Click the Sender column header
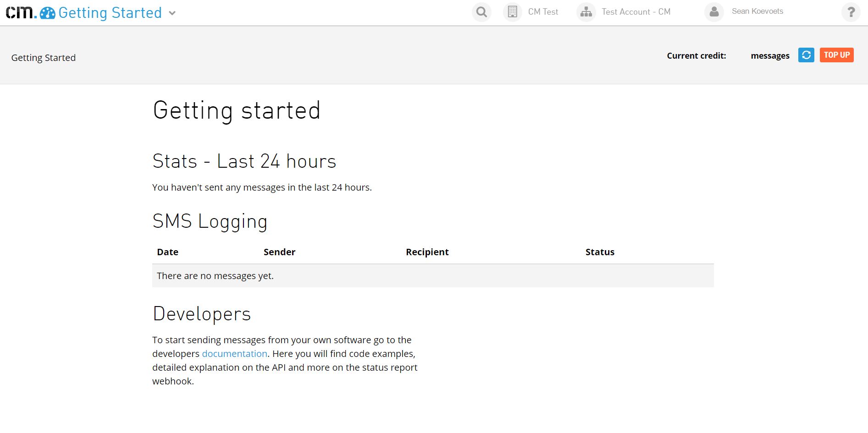 coord(279,252)
